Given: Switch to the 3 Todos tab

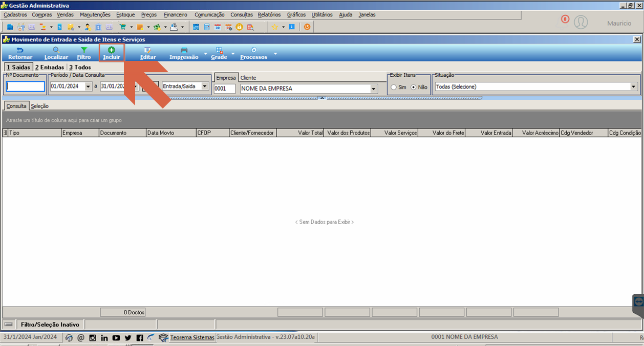Looking at the screenshot, I should pos(80,67).
